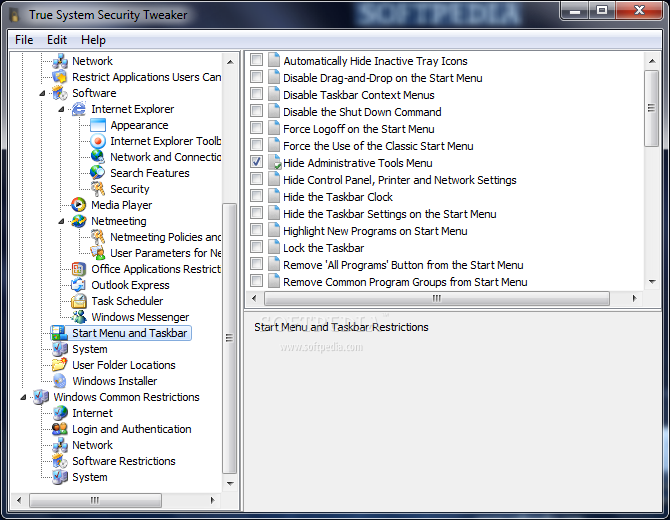Viewport: 670px width, 520px height.
Task: Click the settings list vertical scrollbar thumb
Action: pyautogui.click(x=651, y=108)
